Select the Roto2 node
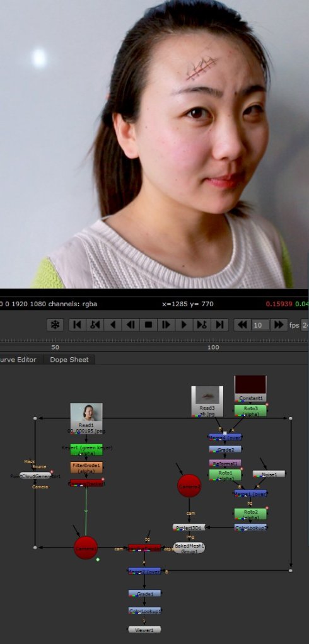Viewport: 309px width, 644px height. pos(250,514)
